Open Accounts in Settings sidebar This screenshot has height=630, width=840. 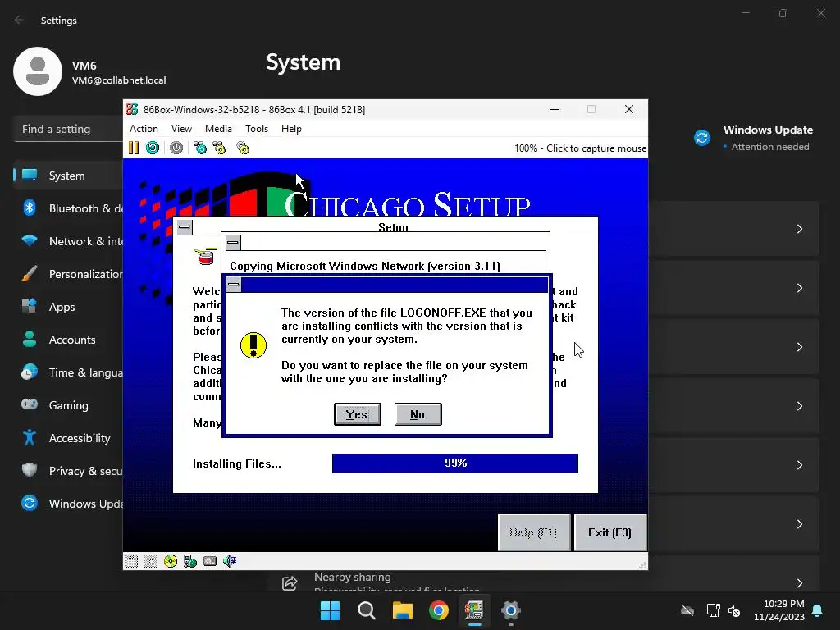(69, 340)
